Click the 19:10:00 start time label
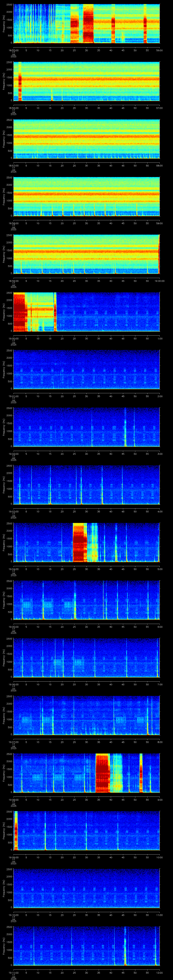 [x=13, y=915]
